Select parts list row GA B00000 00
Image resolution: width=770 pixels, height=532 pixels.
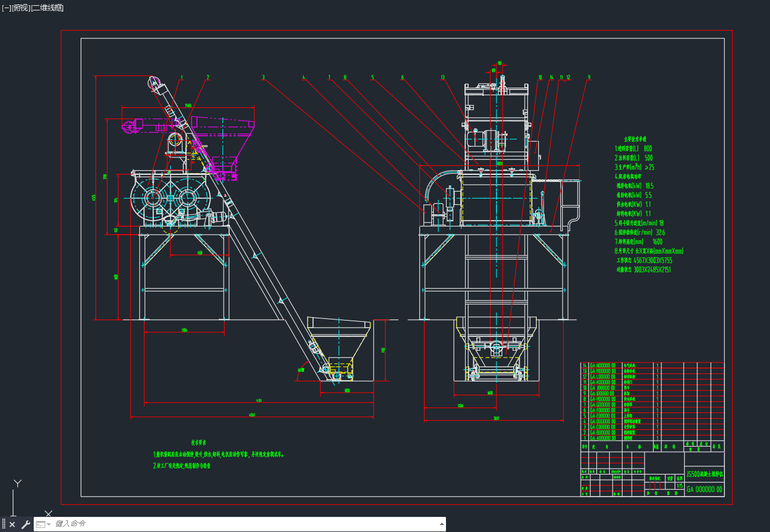click(652, 433)
